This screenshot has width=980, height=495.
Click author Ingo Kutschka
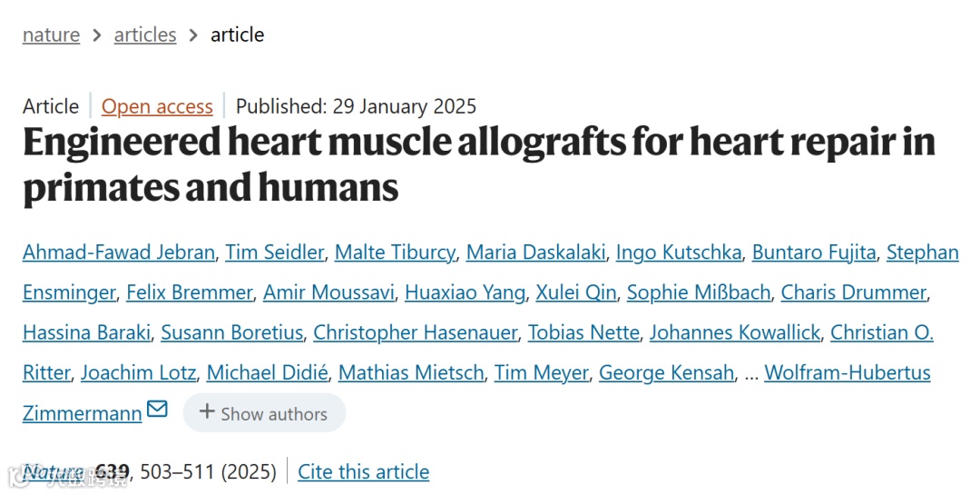click(x=678, y=252)
